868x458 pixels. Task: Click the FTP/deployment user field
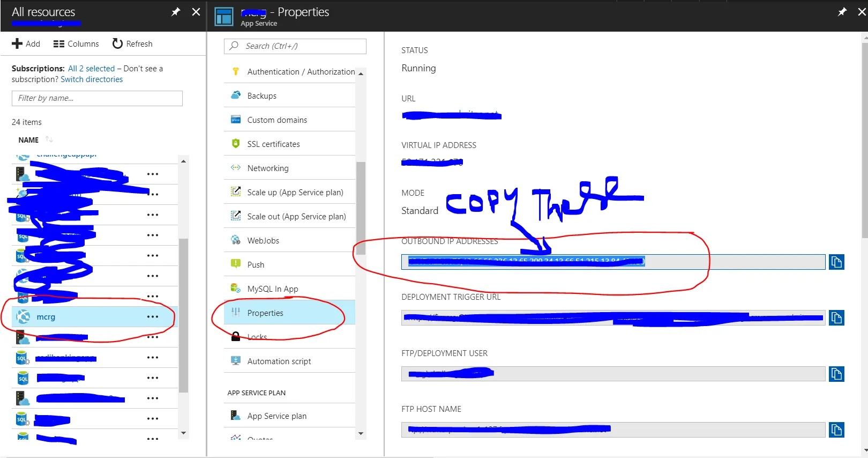tap(613, 374)
